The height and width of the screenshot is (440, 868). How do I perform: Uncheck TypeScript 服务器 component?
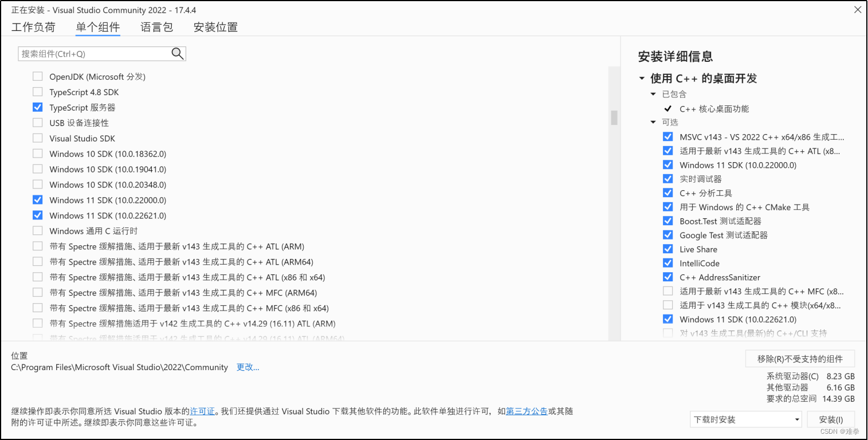click(38, 107)
